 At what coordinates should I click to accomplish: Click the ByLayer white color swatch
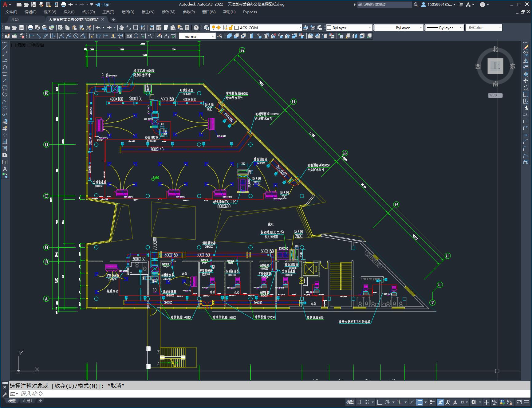point(329,28)
